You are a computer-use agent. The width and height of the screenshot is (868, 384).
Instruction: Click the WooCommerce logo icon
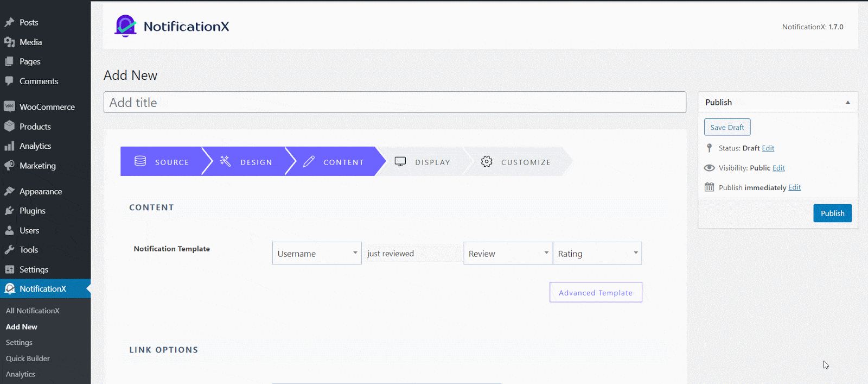pyautogui.click(x=9, y=106)
